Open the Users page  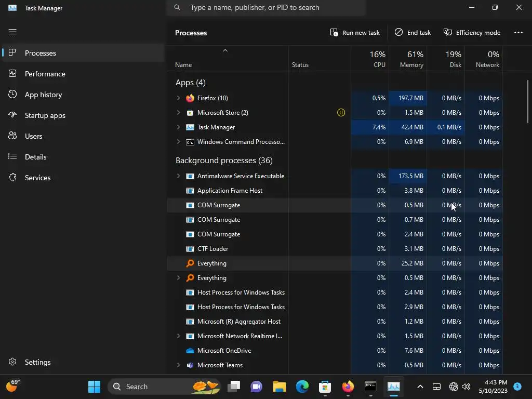[x=83, y=136]
